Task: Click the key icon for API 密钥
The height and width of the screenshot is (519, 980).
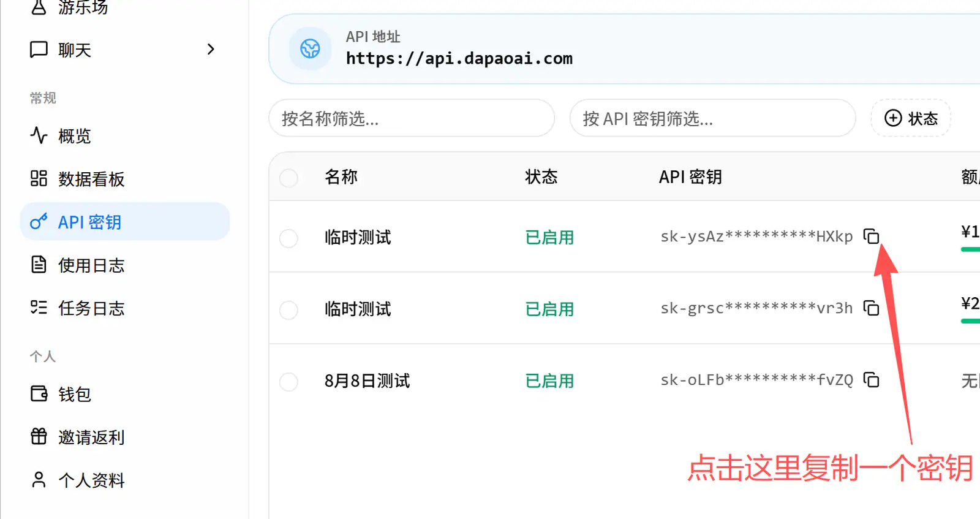Action: click(x=39, y=221)
